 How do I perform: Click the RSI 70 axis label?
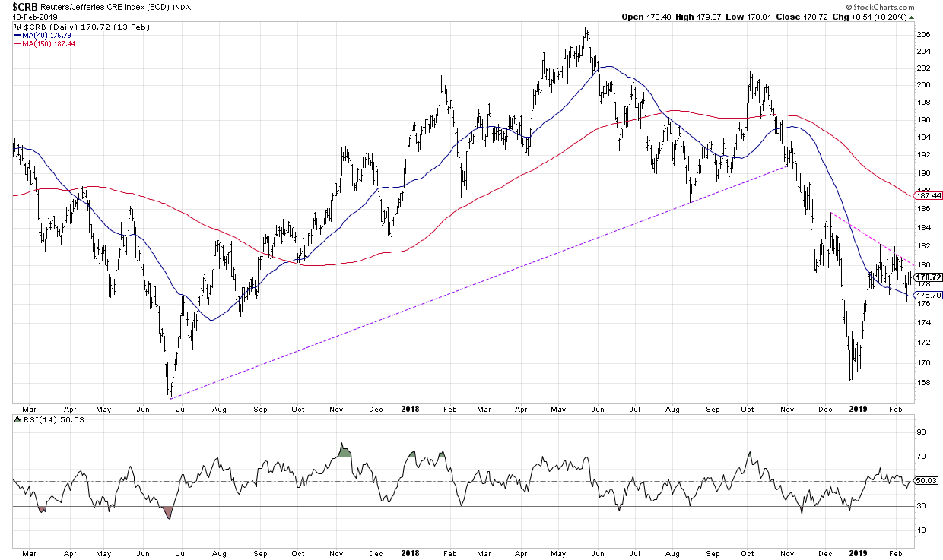[x=922, y=456]
